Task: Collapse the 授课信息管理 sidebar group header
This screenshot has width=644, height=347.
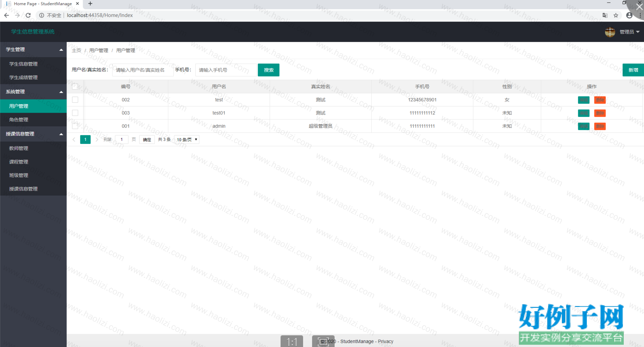Action: point(33,134)
